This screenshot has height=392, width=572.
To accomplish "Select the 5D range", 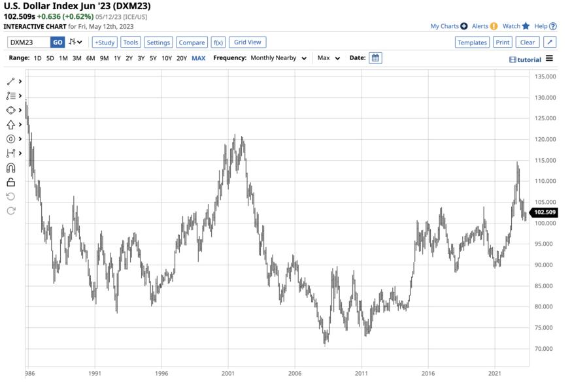I will (50, 58).
